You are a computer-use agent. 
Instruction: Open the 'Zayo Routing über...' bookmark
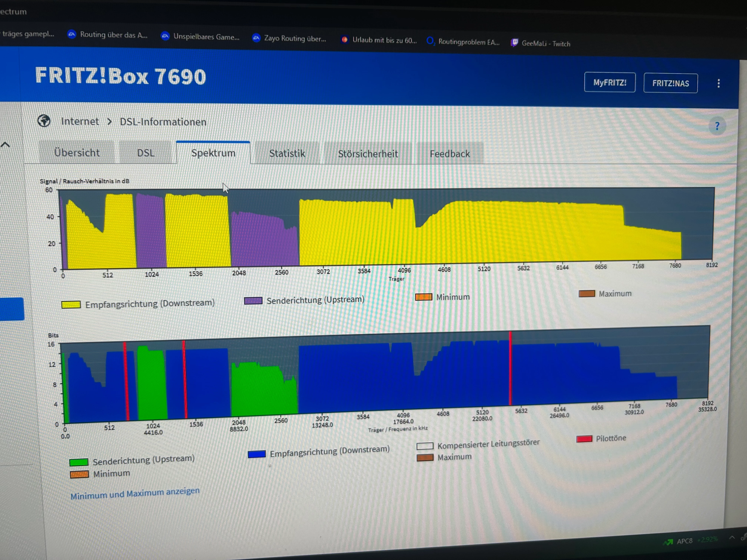click(289, 39)
